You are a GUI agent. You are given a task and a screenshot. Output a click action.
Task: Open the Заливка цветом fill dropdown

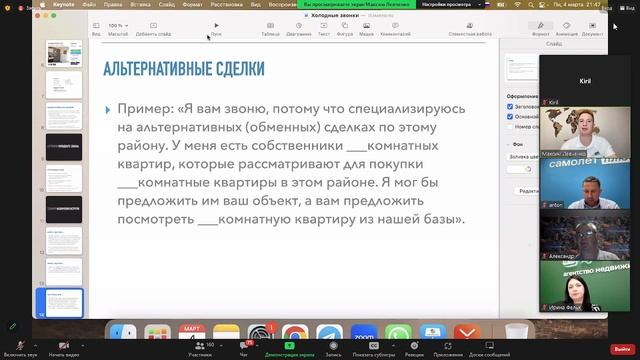coord(523,157)
